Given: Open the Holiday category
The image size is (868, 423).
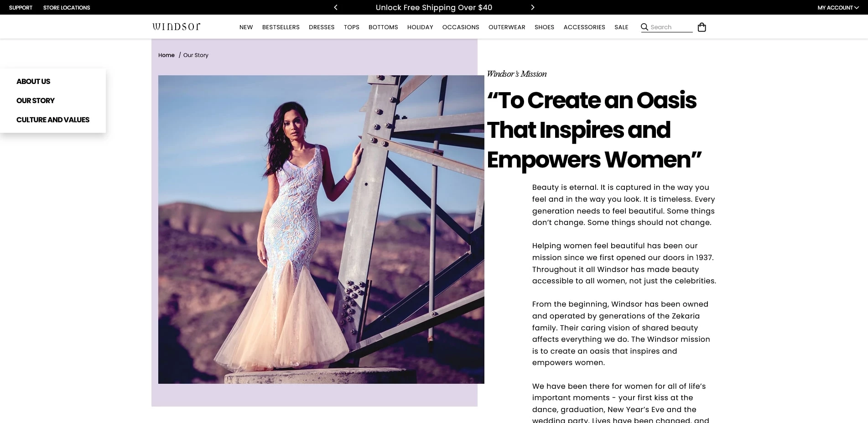Looking at the screenshot, I should [x=420, y=27].
